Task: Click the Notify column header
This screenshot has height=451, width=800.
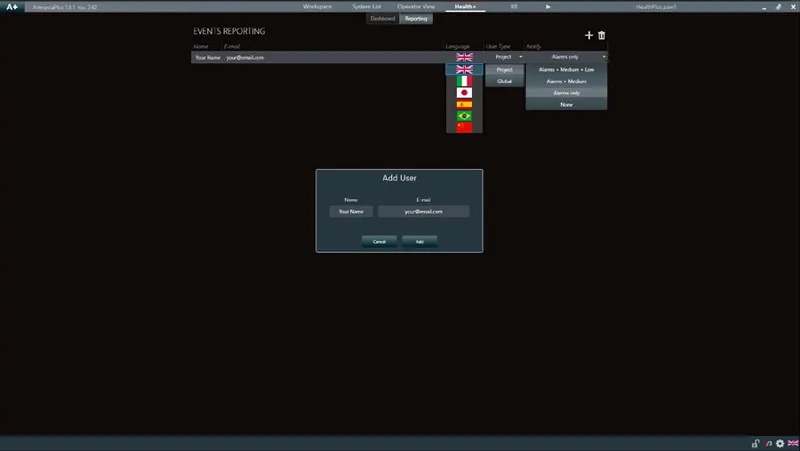Action: (x=534, y=46)
